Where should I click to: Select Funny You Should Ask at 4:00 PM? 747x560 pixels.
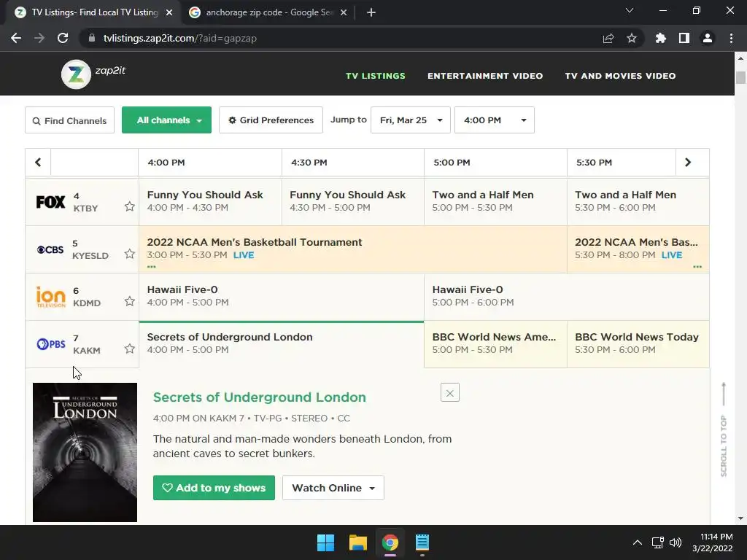point(211,201)
